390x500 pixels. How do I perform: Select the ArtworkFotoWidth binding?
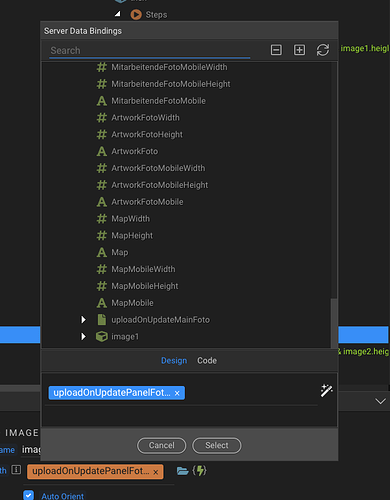coord(145,118)
